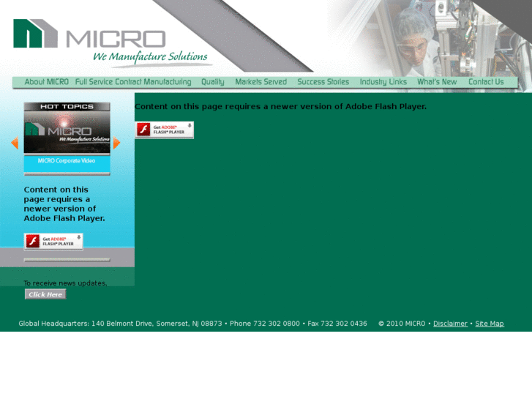The image size is (532, 399).
Task: Click the 'We Manufacture Solutions' tagline
Action: tap(150, 56)
